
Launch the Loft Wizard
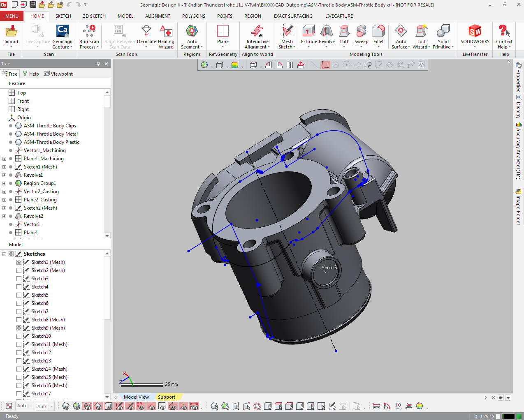[x=422, y=36]
